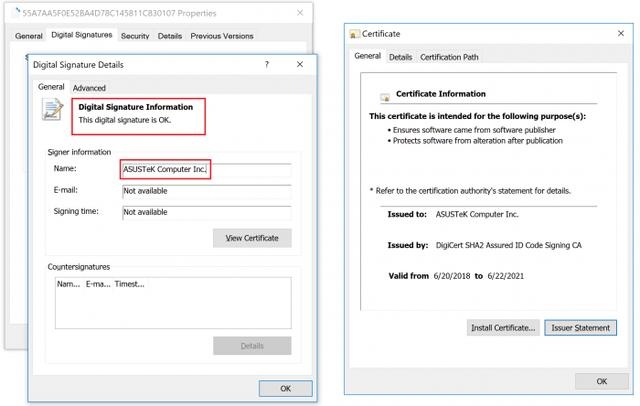Open the Advanced tab in signature details
The width and height of the screenshot is (640, 406).
tap(89, 88)
